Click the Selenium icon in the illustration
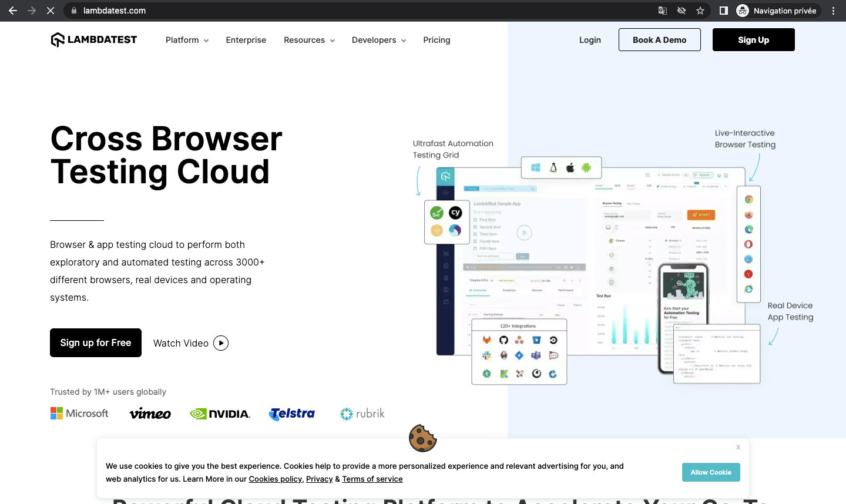This screenshot has width=846, height=504. coord(437,213)
